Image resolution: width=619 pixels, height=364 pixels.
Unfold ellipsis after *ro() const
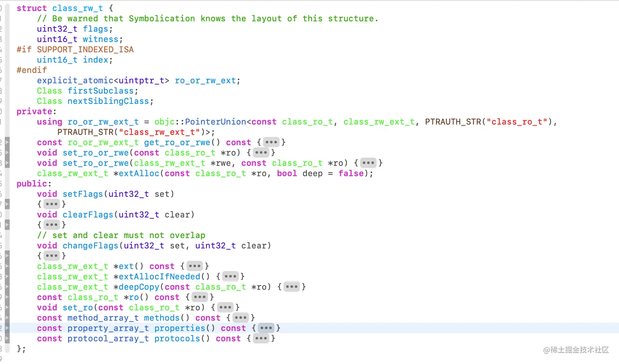(199, 297)
